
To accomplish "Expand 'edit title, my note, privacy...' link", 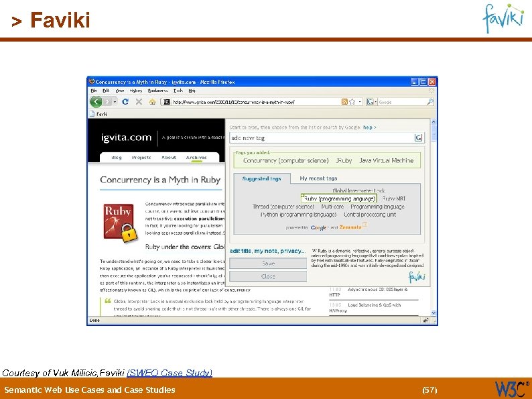I will tap(267, 251).
